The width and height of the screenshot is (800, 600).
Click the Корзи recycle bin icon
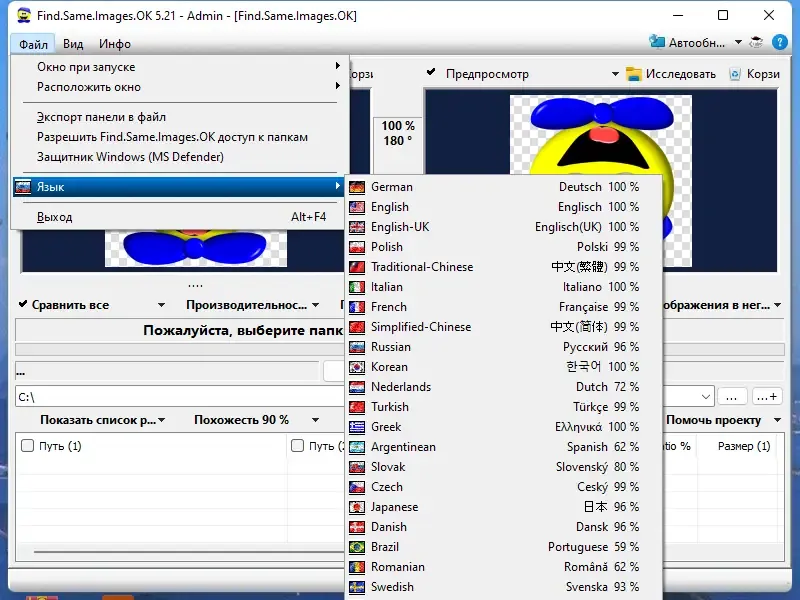click(735, 74)
